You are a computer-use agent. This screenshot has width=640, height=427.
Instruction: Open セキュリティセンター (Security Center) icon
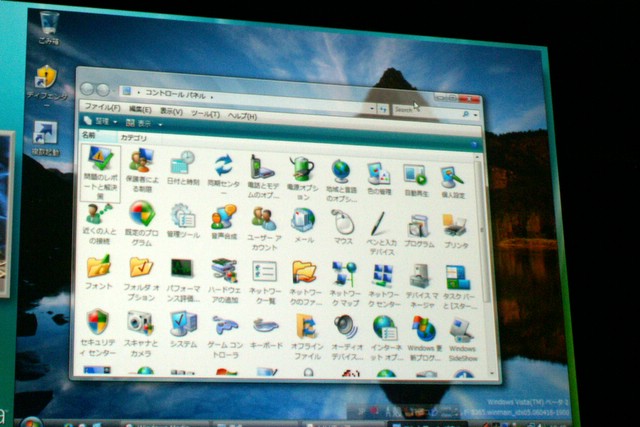pos(98,333)
